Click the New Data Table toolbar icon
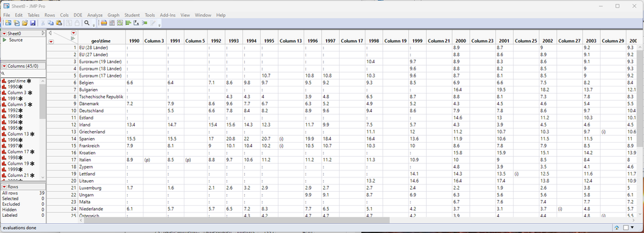Image resolution: width=644 pixels, height=233 pixels. tap(16, 23)
